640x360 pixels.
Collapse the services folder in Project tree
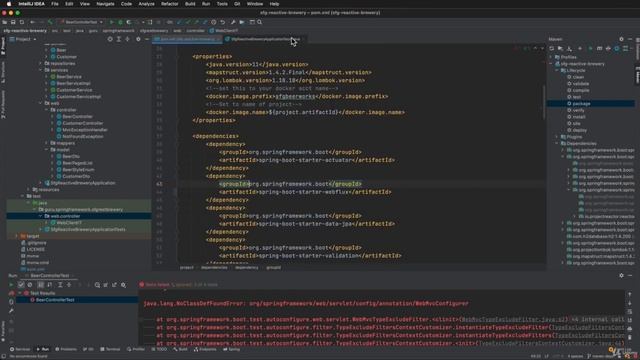click(x=40, y=70)
